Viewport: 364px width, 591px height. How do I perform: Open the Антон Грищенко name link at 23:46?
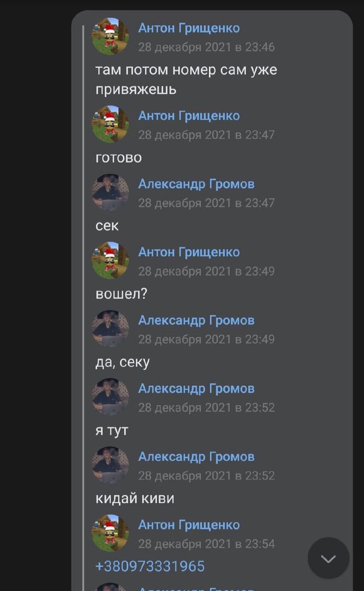tap(189, 28)
